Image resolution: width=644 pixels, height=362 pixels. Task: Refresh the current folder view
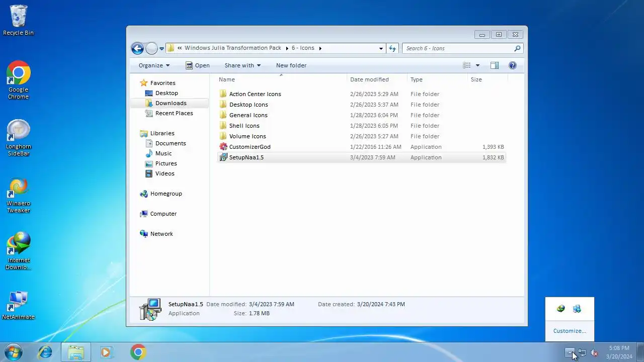(392, 48)
